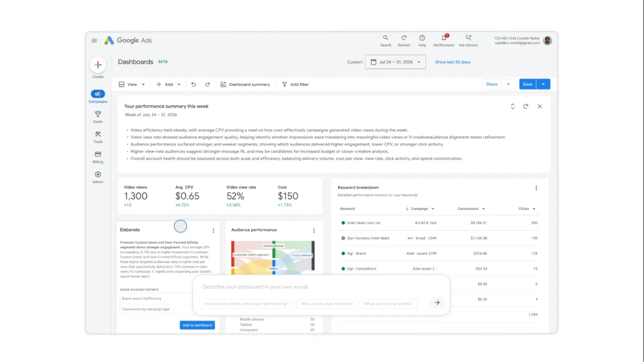The height and width of the screenshot is (362, 644).
Task: Click the Audience performance Sankey chart
Action: (273, 257)
